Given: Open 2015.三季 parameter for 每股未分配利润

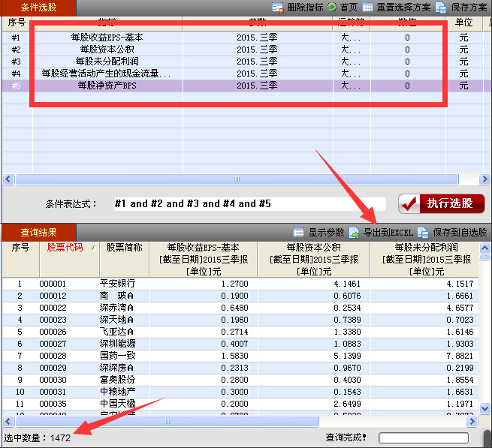Looking at the screenshot, I should 256,62.
